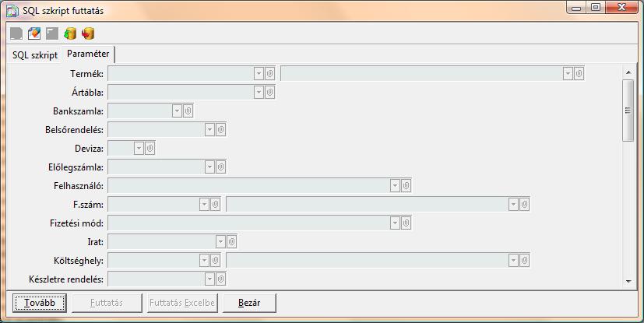Expand the Fizetési mód dropdown
This screenshot has height=323, width=644.
(395, 223)
